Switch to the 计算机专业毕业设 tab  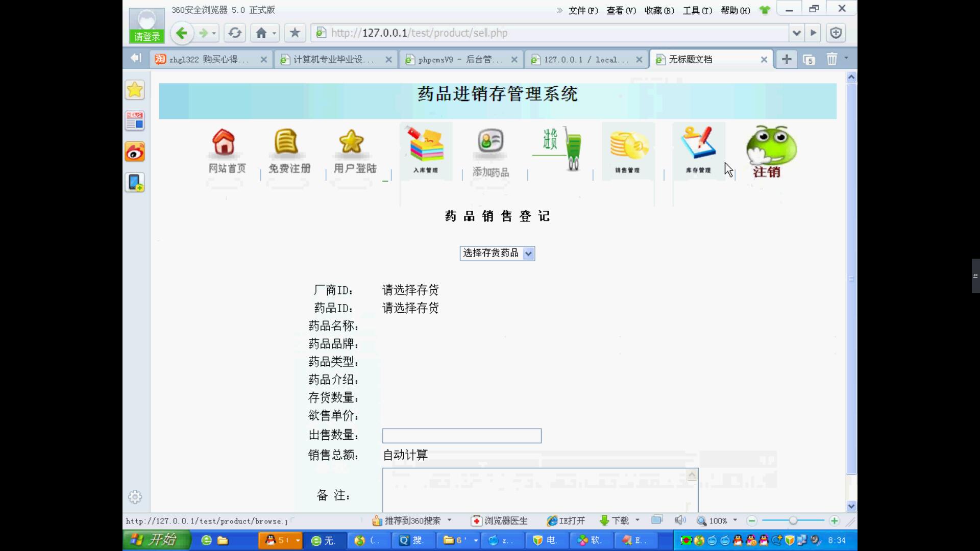(x=334, y=60)
